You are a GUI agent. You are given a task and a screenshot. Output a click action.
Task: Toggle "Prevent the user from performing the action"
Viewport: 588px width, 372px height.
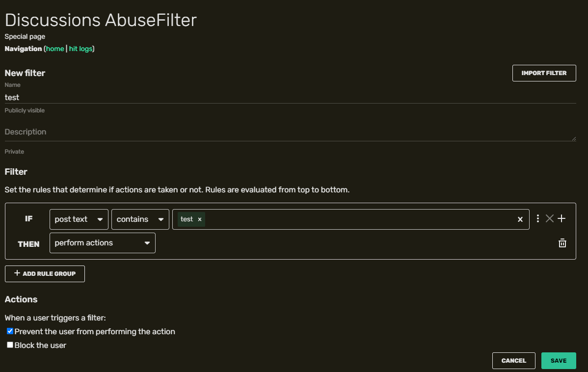[x=10, y=331]
